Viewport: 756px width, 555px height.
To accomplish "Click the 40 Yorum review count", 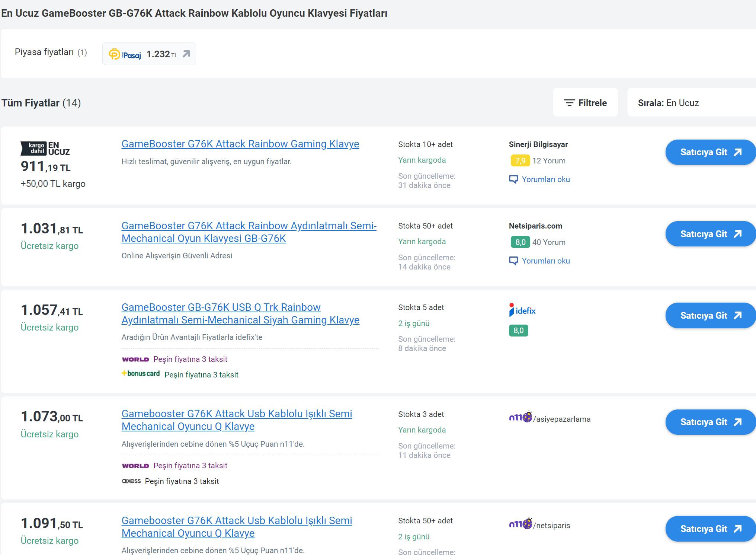I will 549,242.
